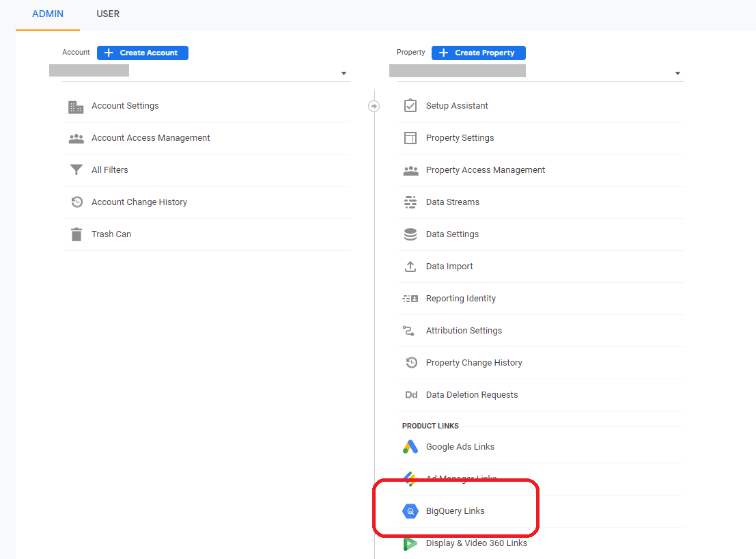
Task: Open the Account selector dropdown arrow
Action: tap(344, 73)
